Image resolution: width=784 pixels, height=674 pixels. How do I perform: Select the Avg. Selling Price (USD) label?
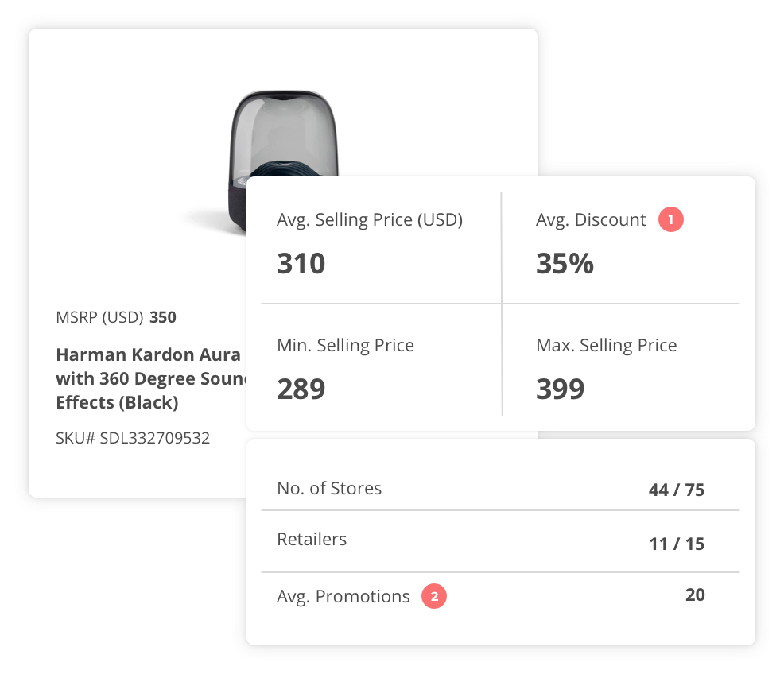click(370, 219)
